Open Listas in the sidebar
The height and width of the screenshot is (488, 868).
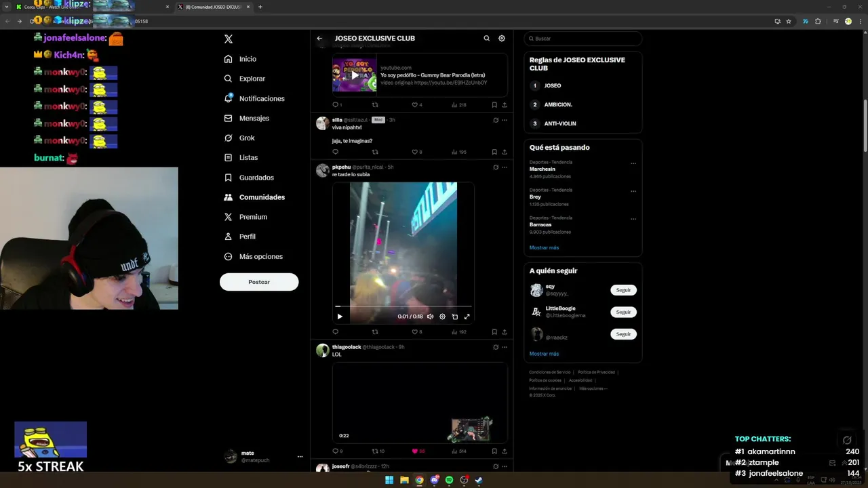click(241, 157)
